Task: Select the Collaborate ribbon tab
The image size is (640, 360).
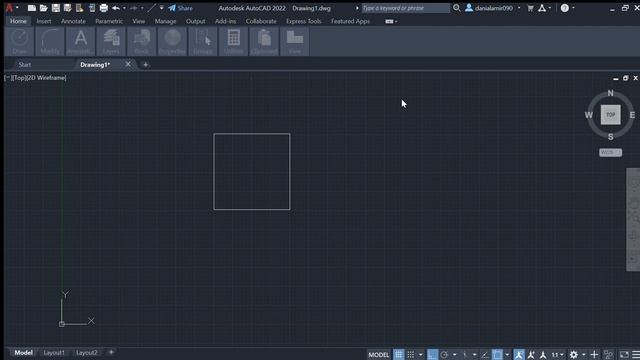Action: (261, 21)
